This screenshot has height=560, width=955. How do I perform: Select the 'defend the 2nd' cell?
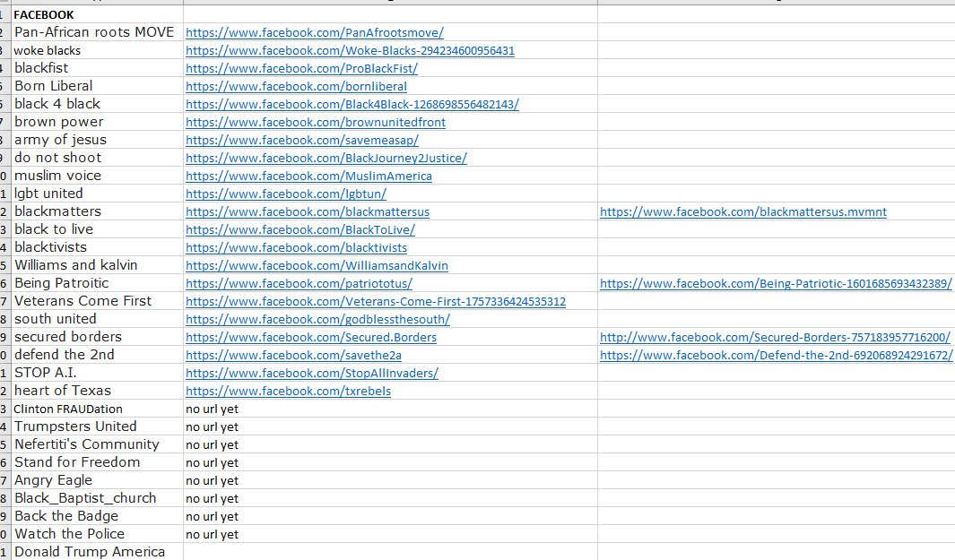[97, 355]
